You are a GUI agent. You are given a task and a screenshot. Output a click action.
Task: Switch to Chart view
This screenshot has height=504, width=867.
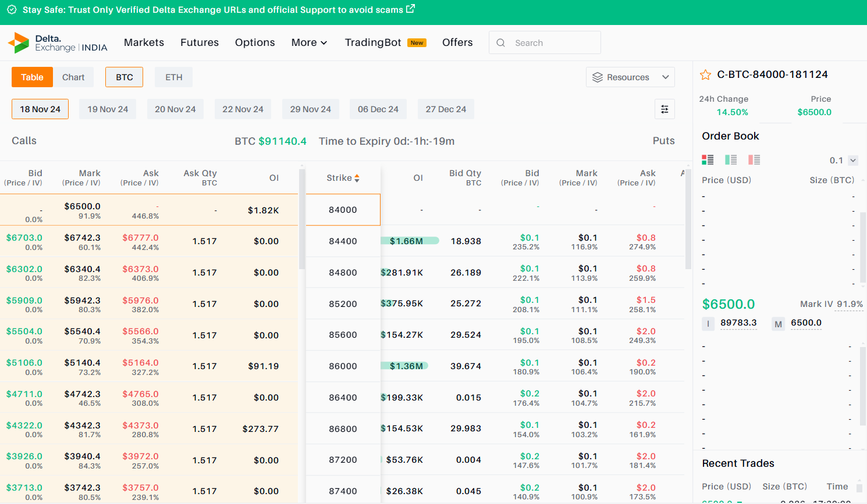[73, 77]
